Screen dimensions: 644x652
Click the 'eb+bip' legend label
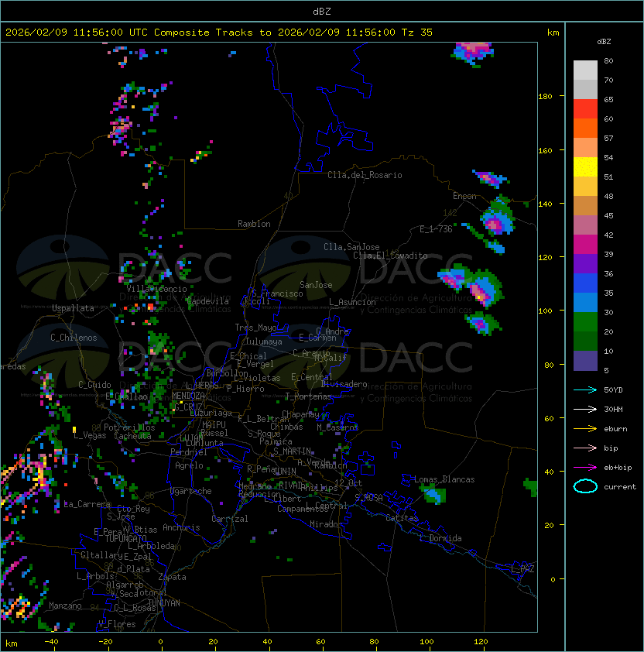tap(618, 468)
